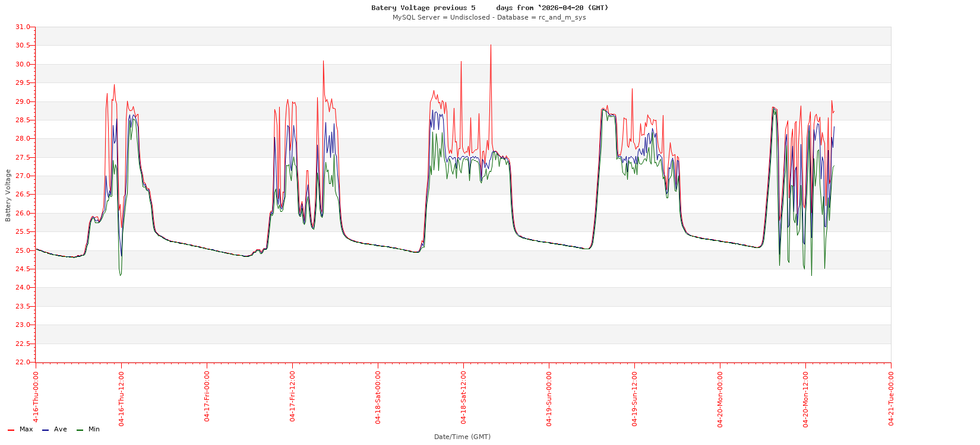Click the vertical Battery Voltage axis title
980x445 pixels.
click(x=8, y=195)
